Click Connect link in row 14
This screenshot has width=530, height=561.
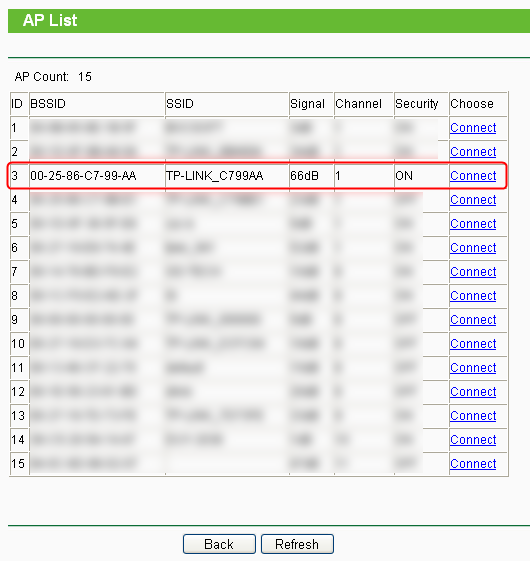[x=473, y=439]
